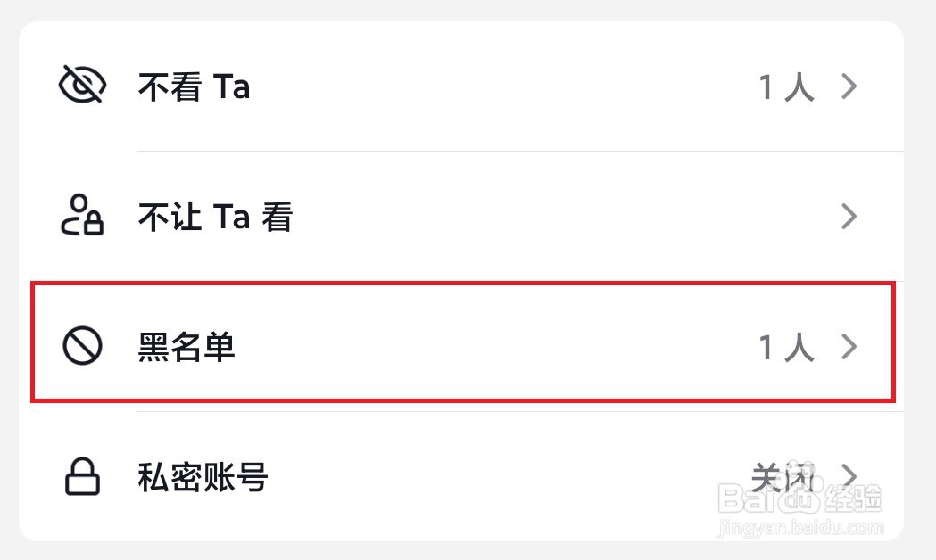Click the chevron beside 私密账号 status
936x560 pixels.
tap(849, 474)
